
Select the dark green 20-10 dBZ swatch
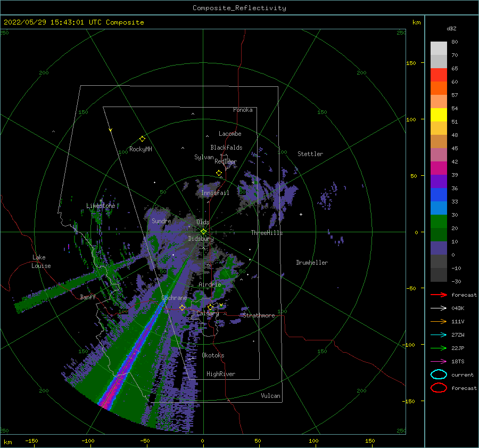pyautogui.click(x=439, y=235)
